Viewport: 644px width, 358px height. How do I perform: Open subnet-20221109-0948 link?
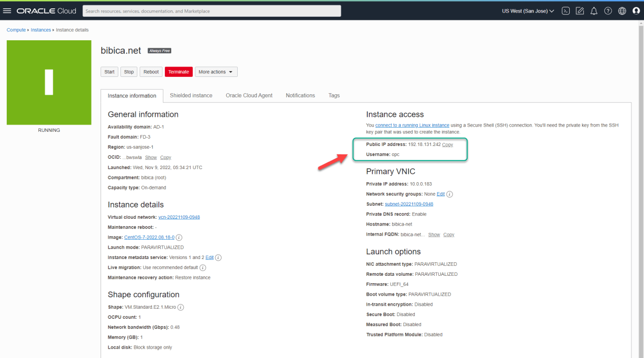click(x=409, y=204)
